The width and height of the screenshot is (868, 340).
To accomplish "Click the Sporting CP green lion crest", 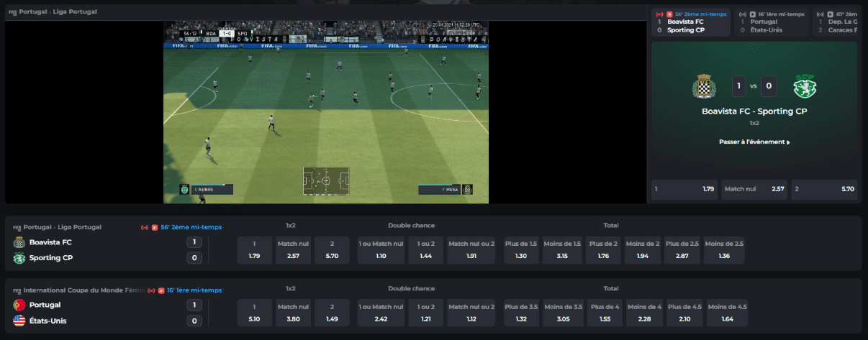I will 803,87.
